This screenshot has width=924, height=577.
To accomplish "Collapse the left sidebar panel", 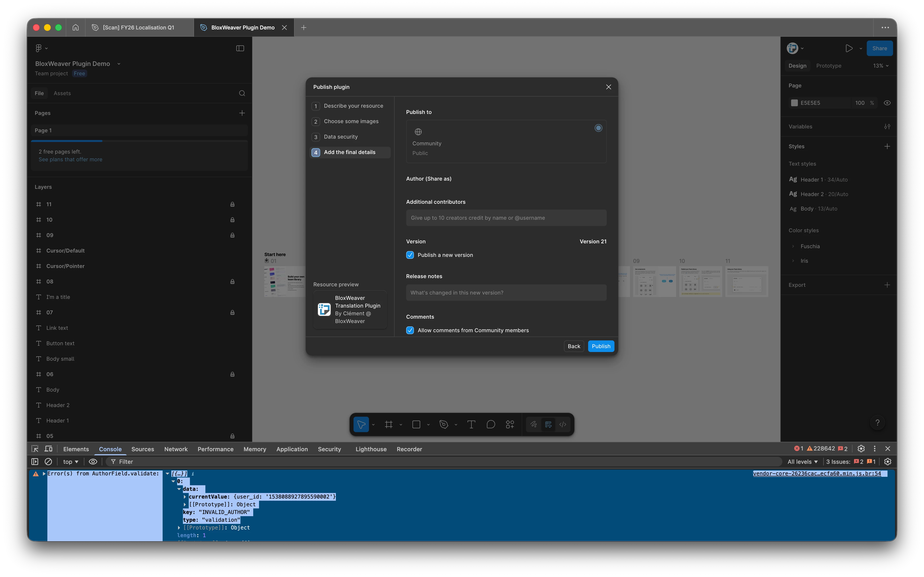I will pyautogui.click(x=240, y=48).
